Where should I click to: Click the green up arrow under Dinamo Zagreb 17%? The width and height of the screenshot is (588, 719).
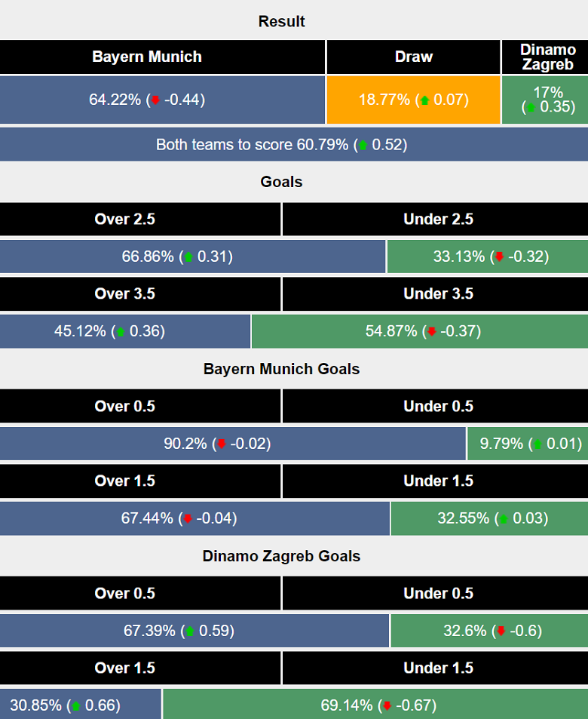531,107
